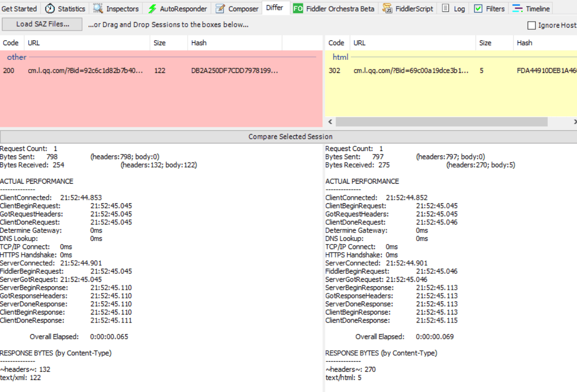Sort left list by Size column

pos(169,43)
